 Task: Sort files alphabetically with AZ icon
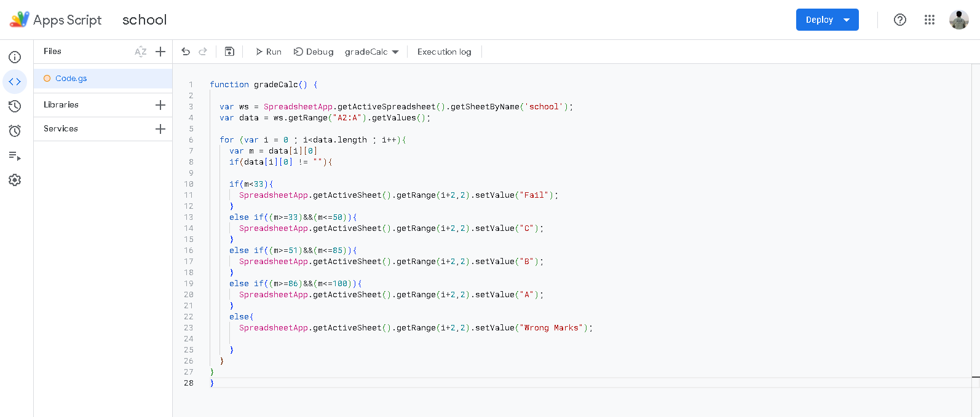(141, 52)
